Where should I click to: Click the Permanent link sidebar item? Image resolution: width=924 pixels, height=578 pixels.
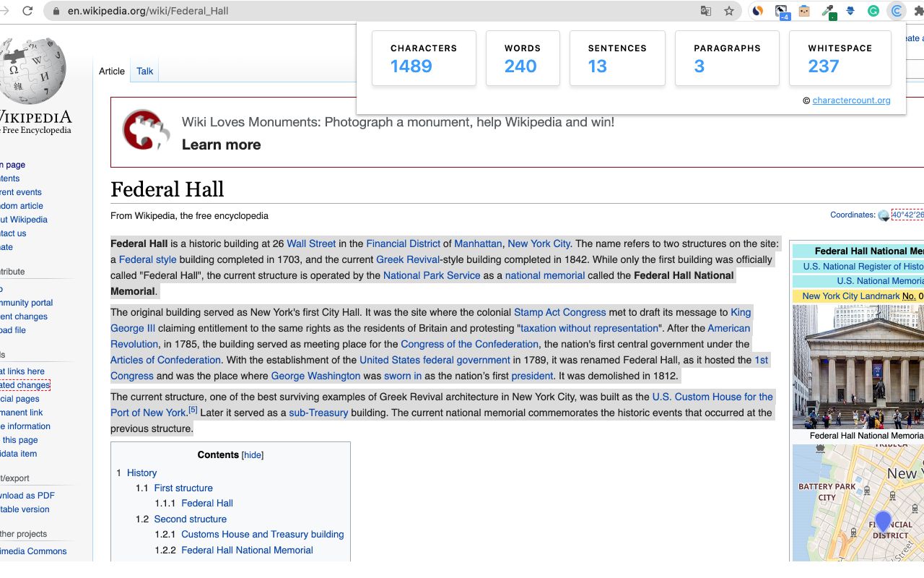coord(22,413)
